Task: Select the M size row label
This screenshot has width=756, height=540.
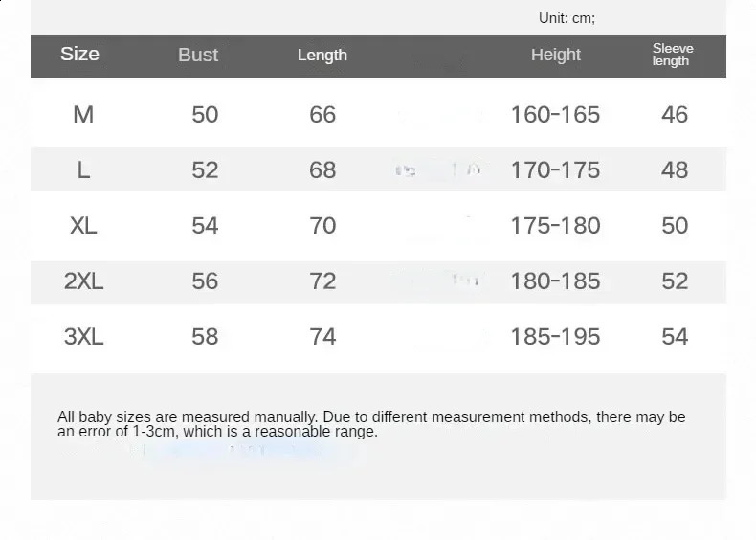Action: tap(83, 115)
